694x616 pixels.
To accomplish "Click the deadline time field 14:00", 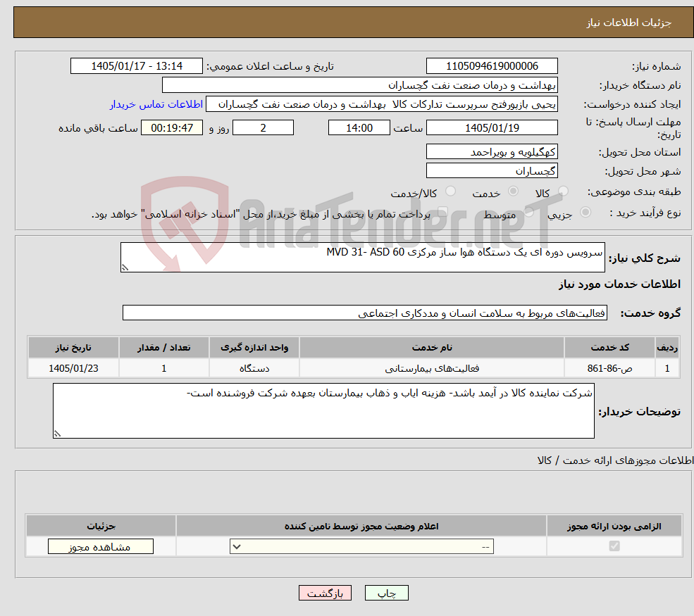I will click(359, 128).
